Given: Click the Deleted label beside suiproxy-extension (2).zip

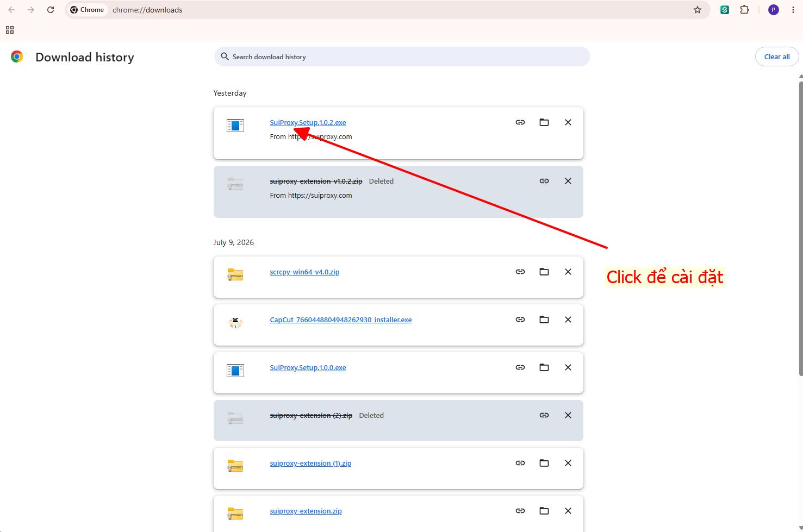Looking at the screenshot, I should coord(371,415).
